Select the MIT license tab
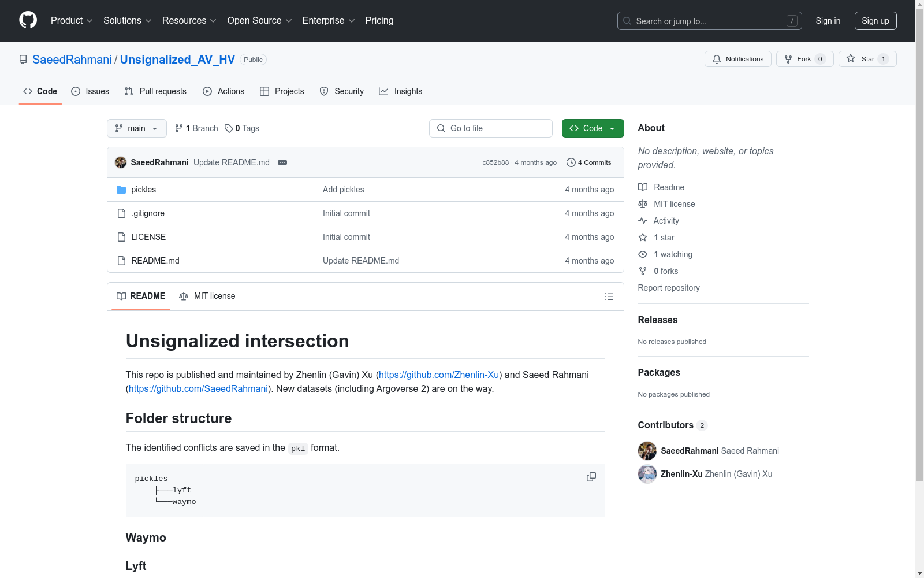Image resolution: width=924 pixels, height=578 pixels. pyautogui.click(x=207, y=296)
